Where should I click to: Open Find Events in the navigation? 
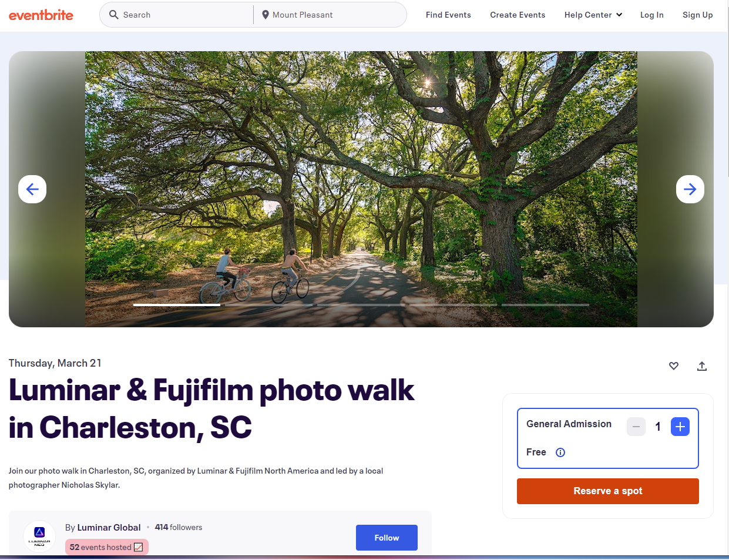448,15
